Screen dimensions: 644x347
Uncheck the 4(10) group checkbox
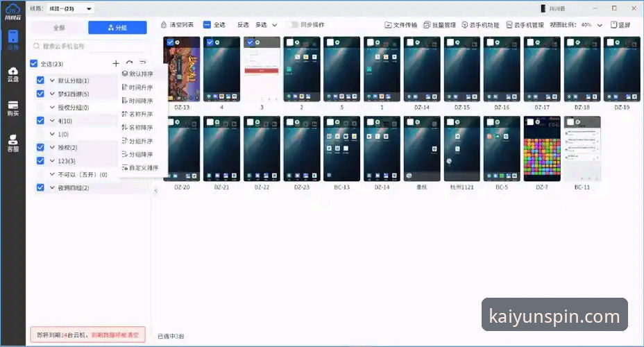pos(40,120)
